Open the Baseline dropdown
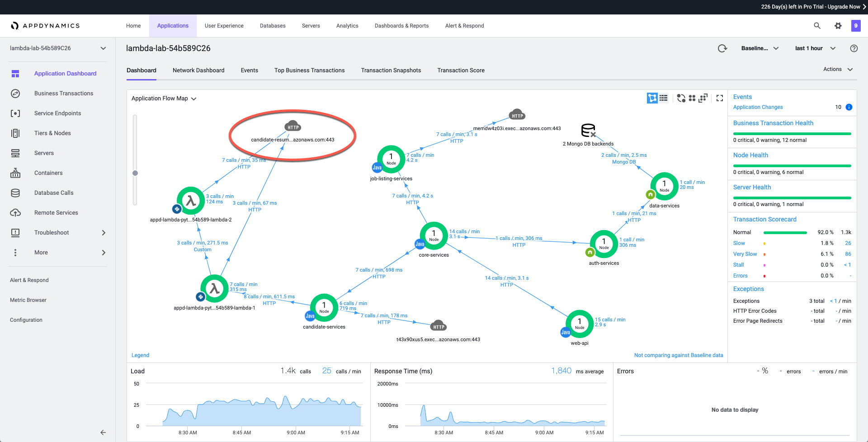This screenshot has width=868, height=442. (760, 48)
